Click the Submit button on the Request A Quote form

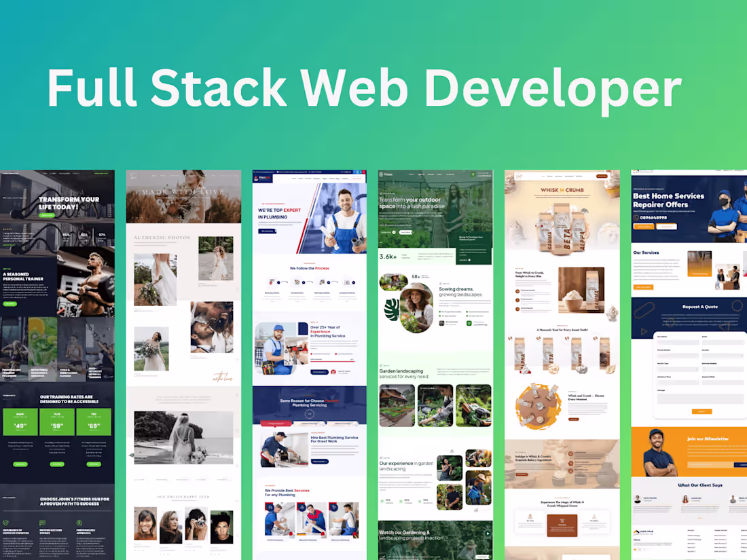coord(702,411)
